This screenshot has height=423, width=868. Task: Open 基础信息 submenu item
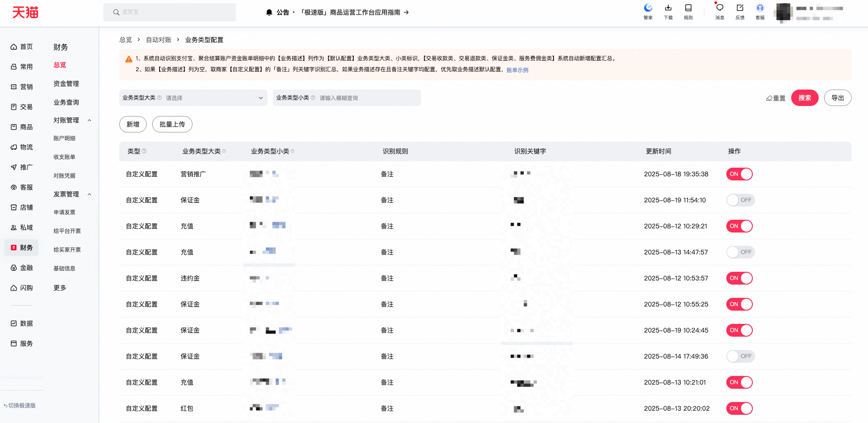point(64,269)
